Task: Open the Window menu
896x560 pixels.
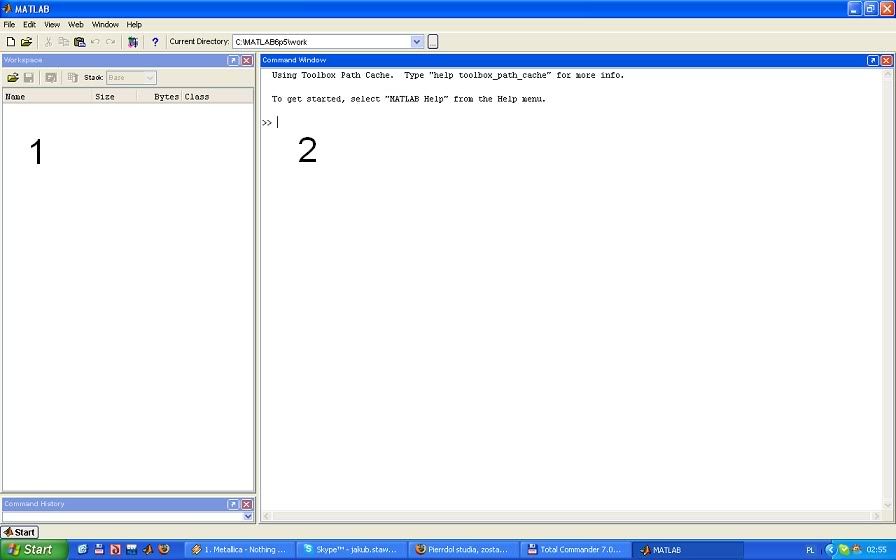Action: click(105, 25)
